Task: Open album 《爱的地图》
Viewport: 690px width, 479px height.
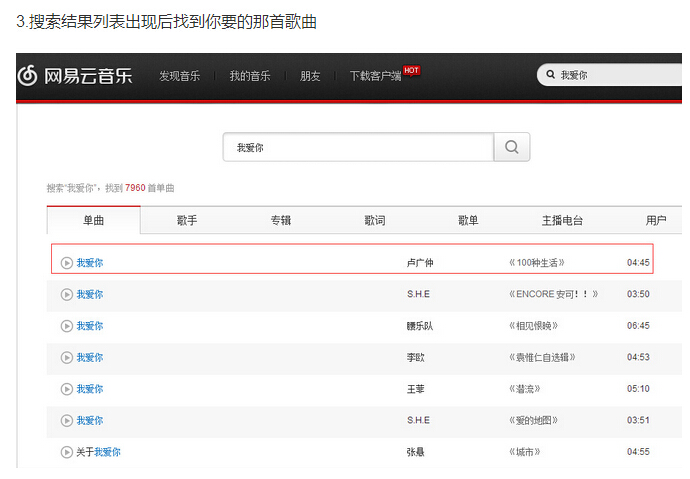Action: (533, 421)
